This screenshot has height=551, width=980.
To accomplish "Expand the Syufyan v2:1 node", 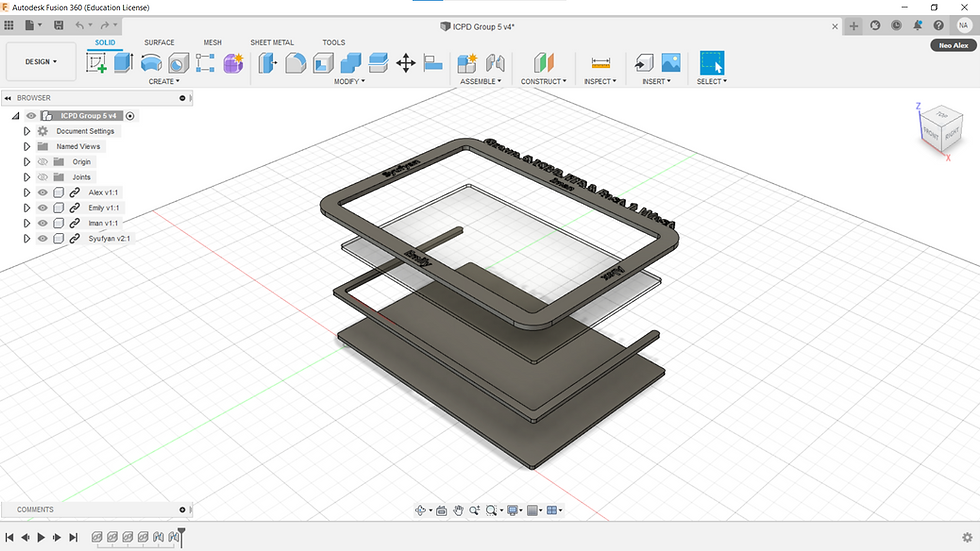I will click(x=27, y=238).
